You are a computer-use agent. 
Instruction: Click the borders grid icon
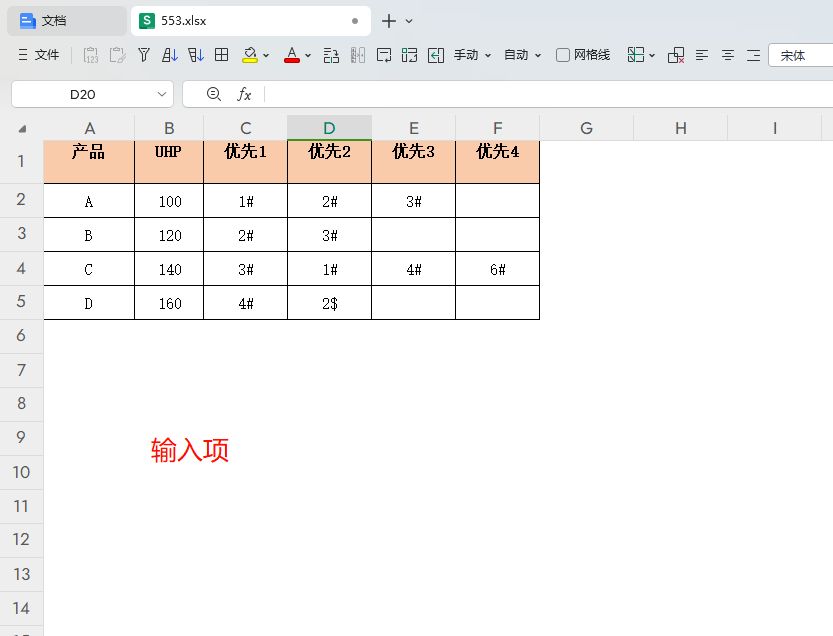[222, 55]
